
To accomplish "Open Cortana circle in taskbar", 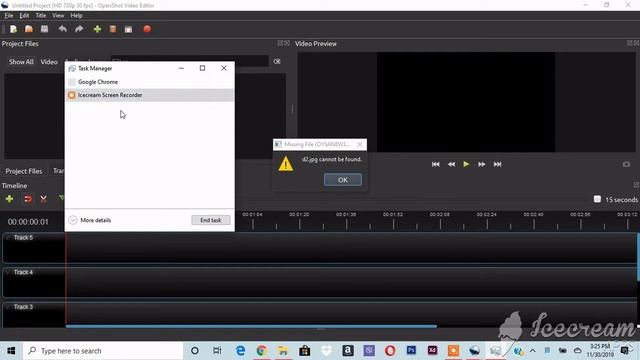I will (x=195, y=351).
